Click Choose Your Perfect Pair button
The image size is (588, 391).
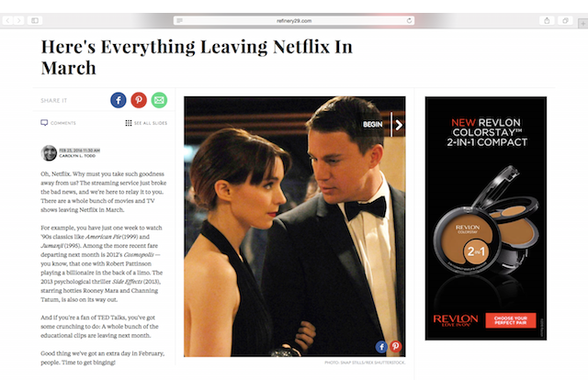point(511,320)
